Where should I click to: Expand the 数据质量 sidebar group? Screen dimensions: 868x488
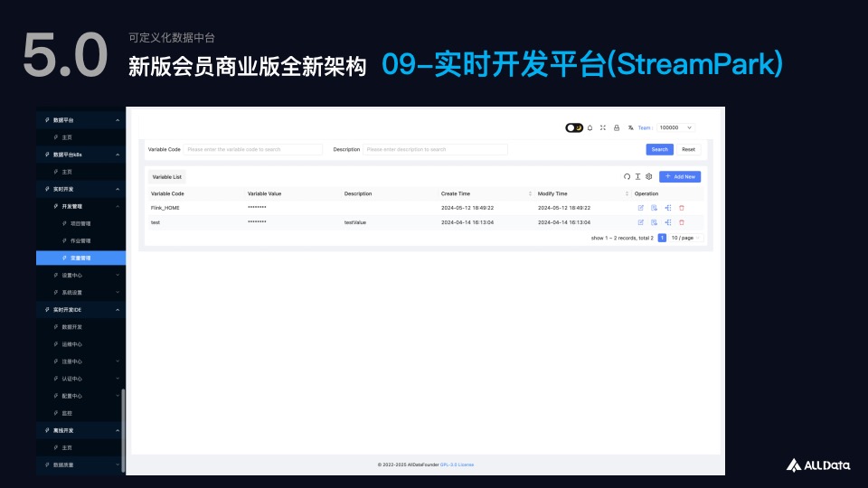[80, 465]
